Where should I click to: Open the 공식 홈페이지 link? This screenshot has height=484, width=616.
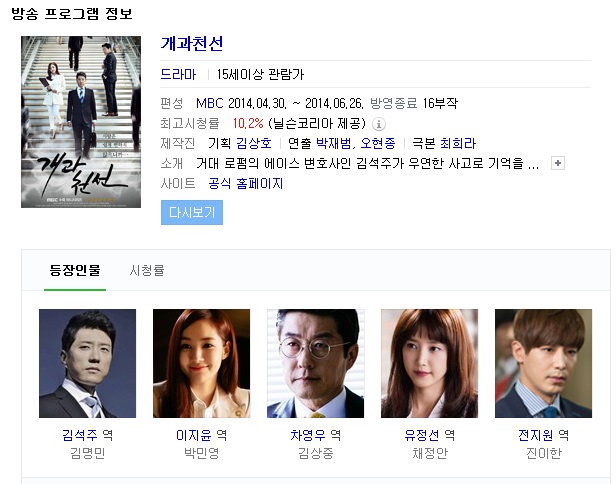point(246,183)
